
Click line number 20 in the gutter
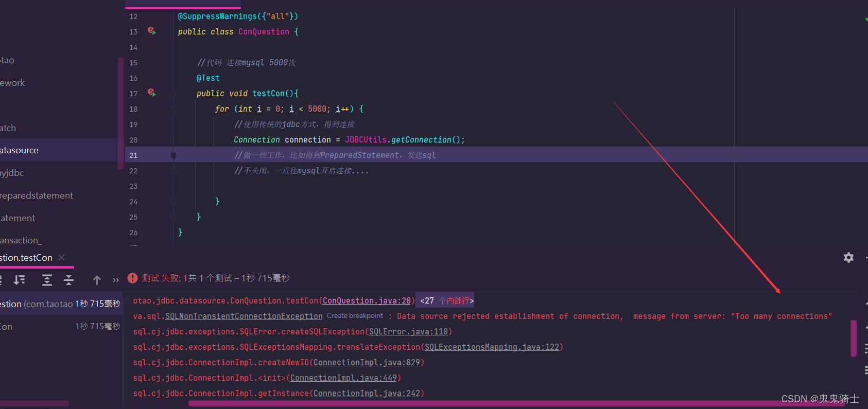click(133, 140)
